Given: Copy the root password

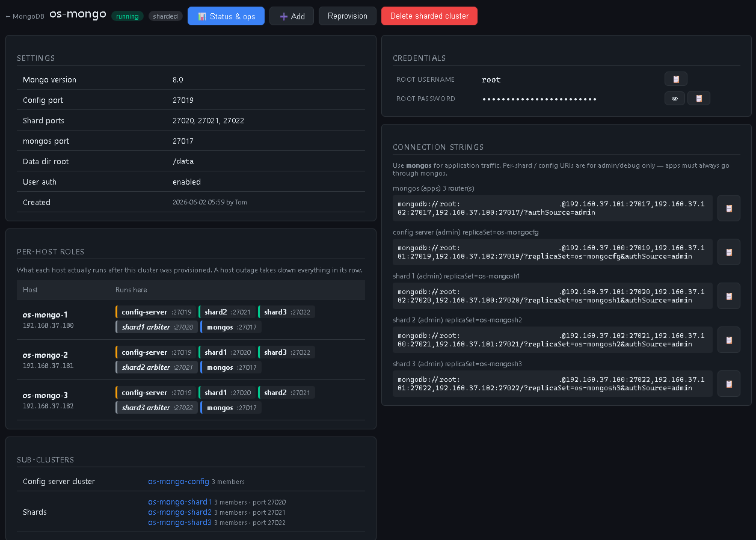Looking at the screenshot, I should point(699,99).
